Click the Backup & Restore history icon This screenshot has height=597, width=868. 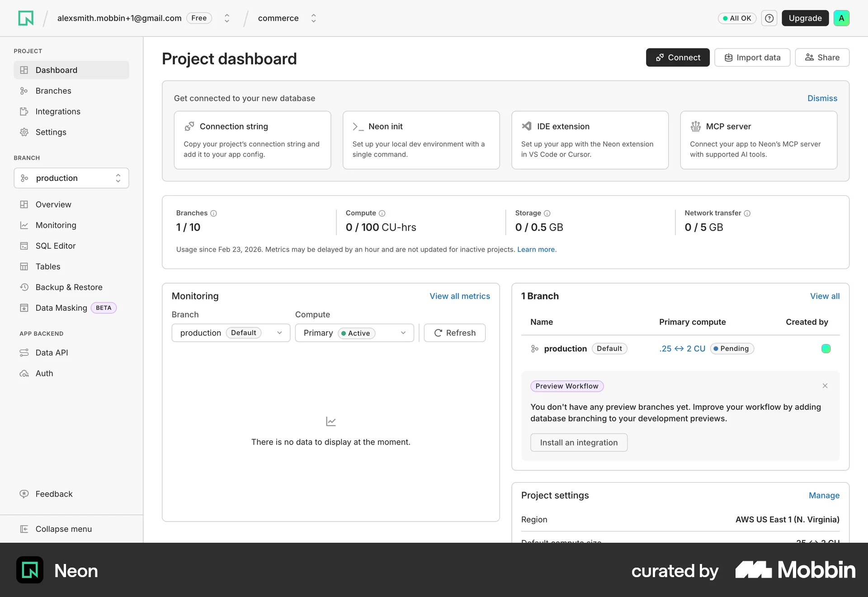click(x=24, y=287)
